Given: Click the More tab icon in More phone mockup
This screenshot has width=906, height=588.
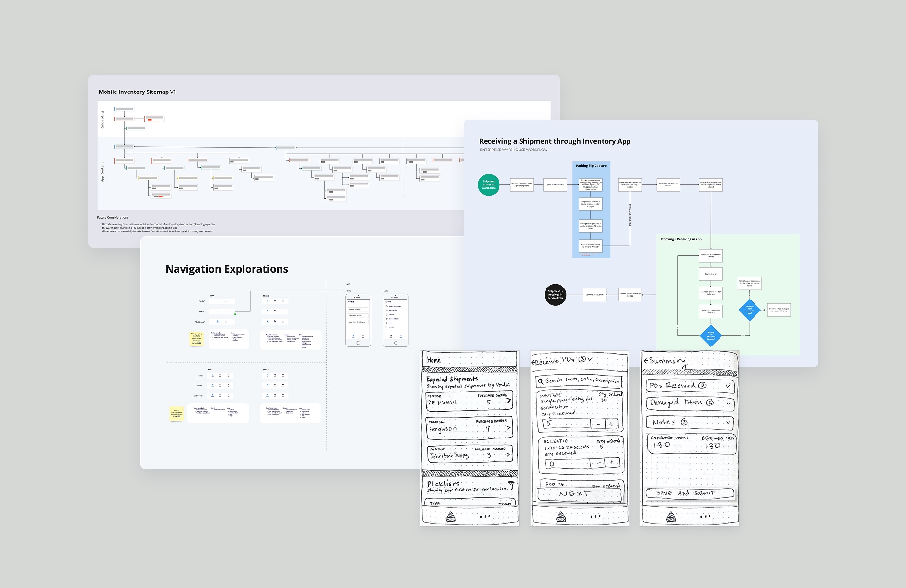Looking at the screenshot, I should point(401,336).
